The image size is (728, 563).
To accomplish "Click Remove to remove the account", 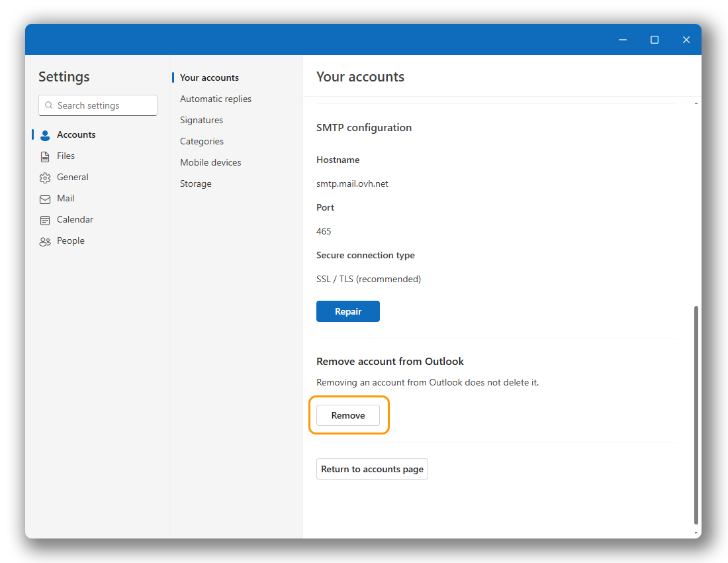I will coord(348,415).
